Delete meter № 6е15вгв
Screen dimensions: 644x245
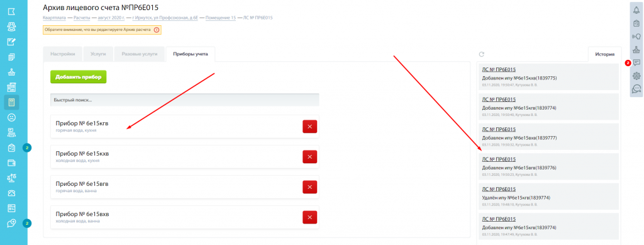coord(309,187)
